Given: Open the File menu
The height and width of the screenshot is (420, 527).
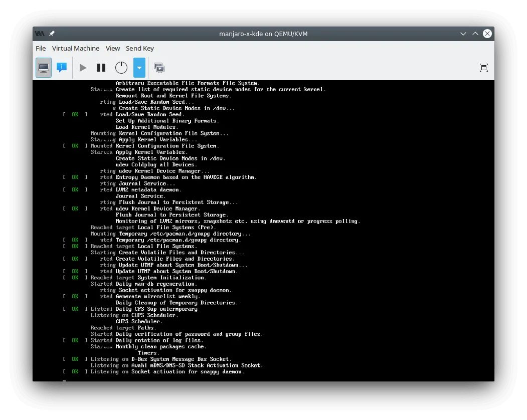Looking at the screenshot, I should (x=41, y=49).
